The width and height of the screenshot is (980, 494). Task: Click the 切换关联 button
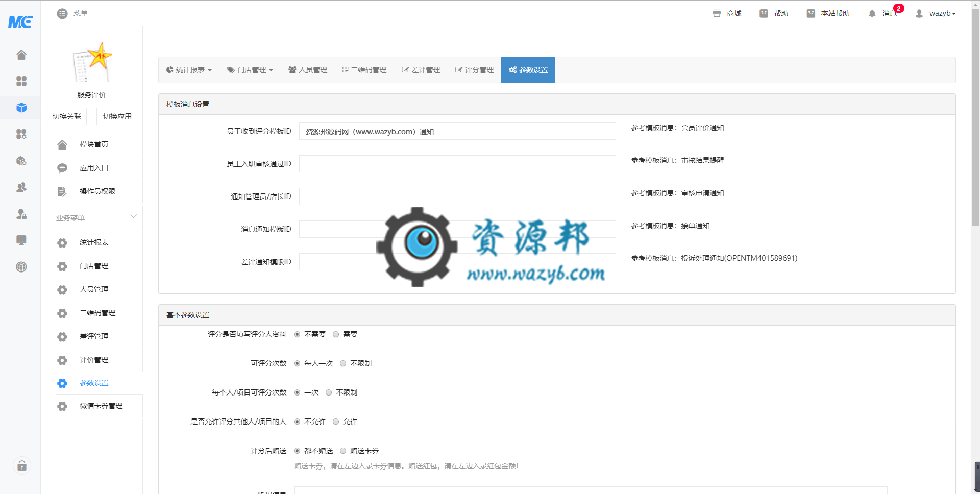click(x=67, y=116)
